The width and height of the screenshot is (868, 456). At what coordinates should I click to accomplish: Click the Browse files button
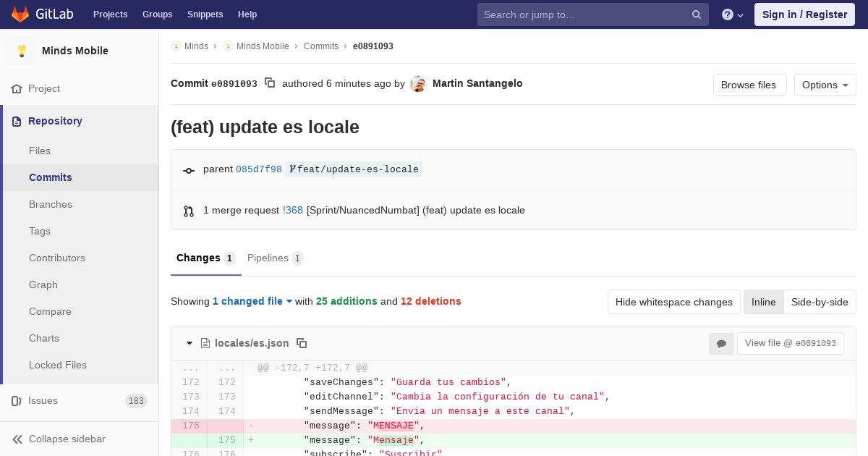(749, 85)
